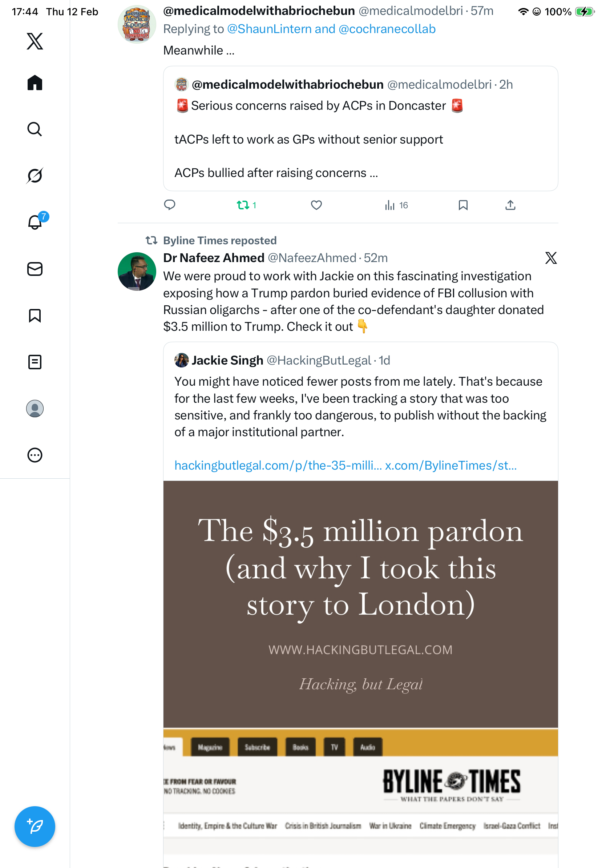Share the medicalmodel reply post
606x868 pixels.
coord(510,205)
